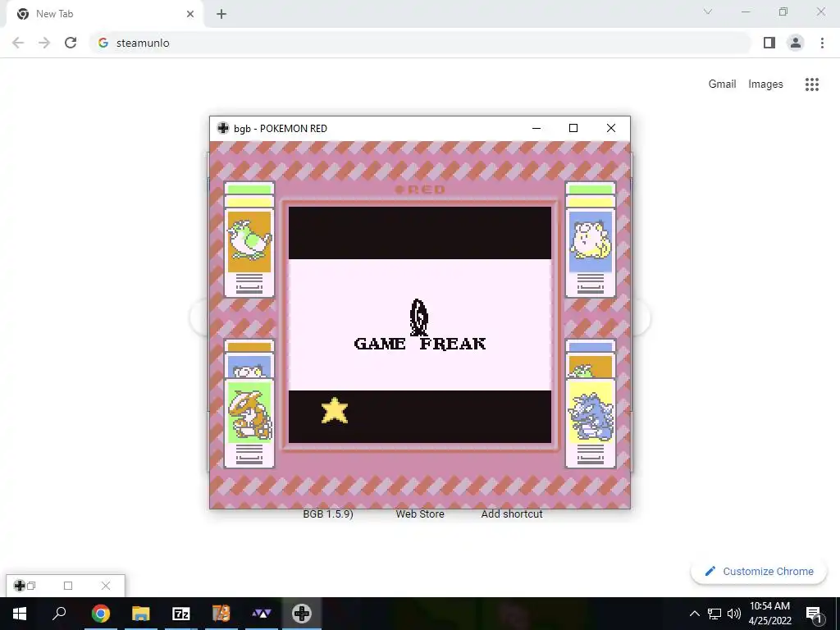Click the Chrome back arrow

pos(18,43)
